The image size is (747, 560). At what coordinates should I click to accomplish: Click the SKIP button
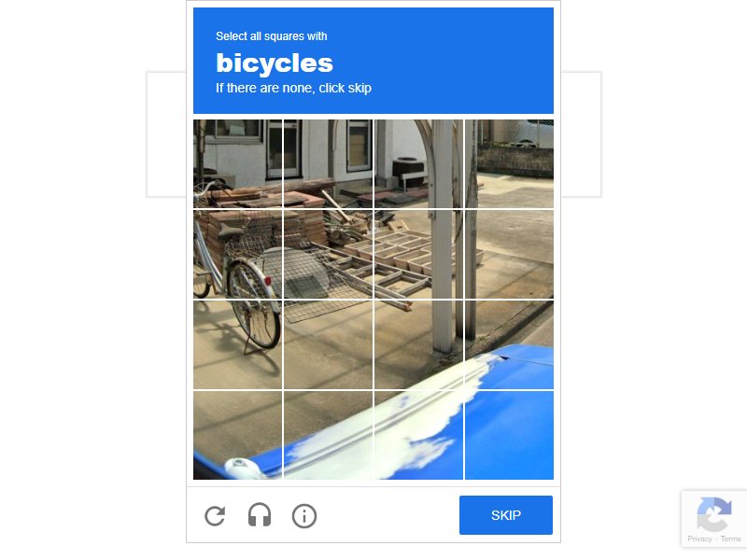click(x=506, y=515)
